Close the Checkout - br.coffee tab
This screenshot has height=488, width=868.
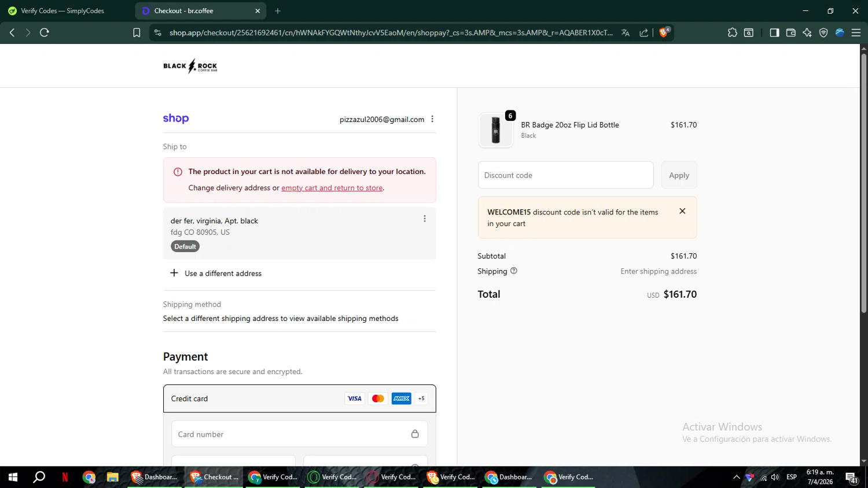[x=258, y=11]
